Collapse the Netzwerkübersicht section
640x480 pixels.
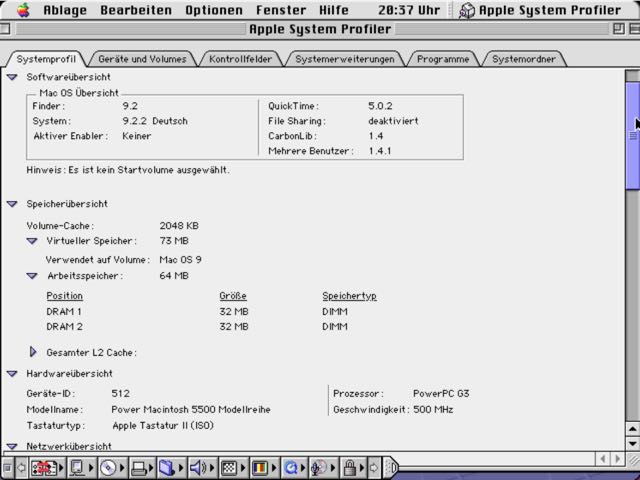pyautogui.click(x=12, y=446)
